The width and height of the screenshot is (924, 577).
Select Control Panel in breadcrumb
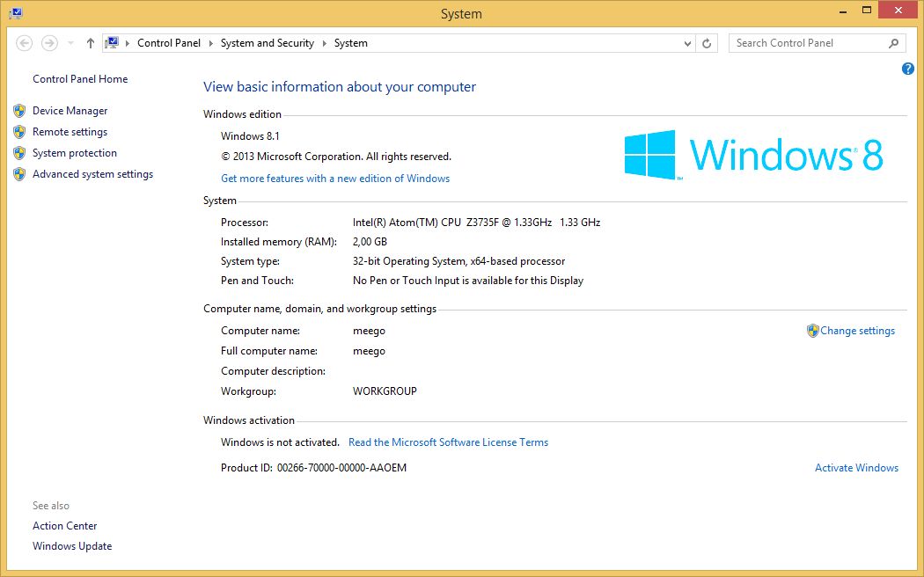169,43
